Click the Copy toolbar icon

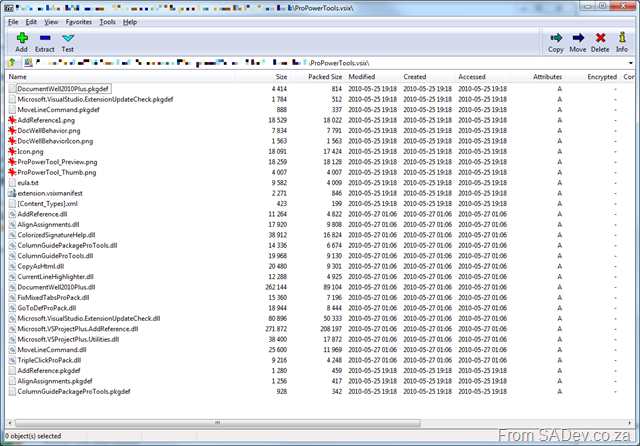tap(556, 41)
